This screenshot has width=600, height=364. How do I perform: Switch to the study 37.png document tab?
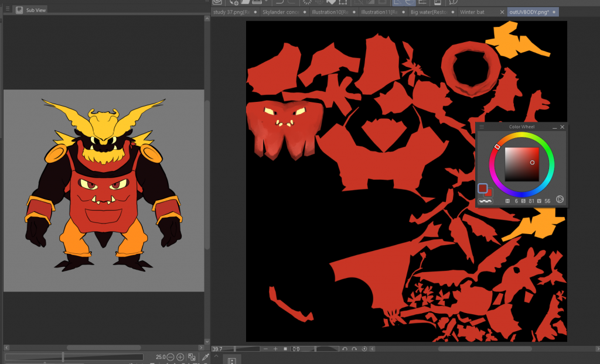[x=234, y=12]
